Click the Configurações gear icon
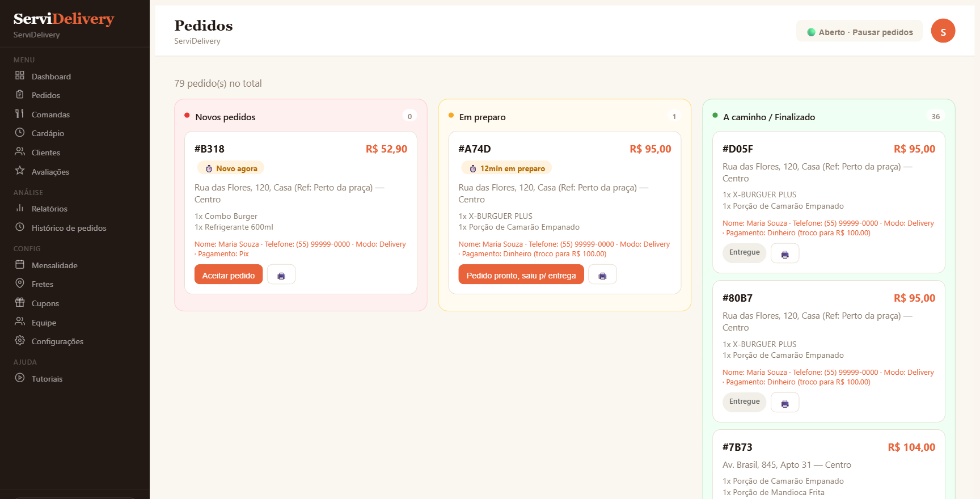This screenshot has width=980, height=499. [x=20, y=340]
